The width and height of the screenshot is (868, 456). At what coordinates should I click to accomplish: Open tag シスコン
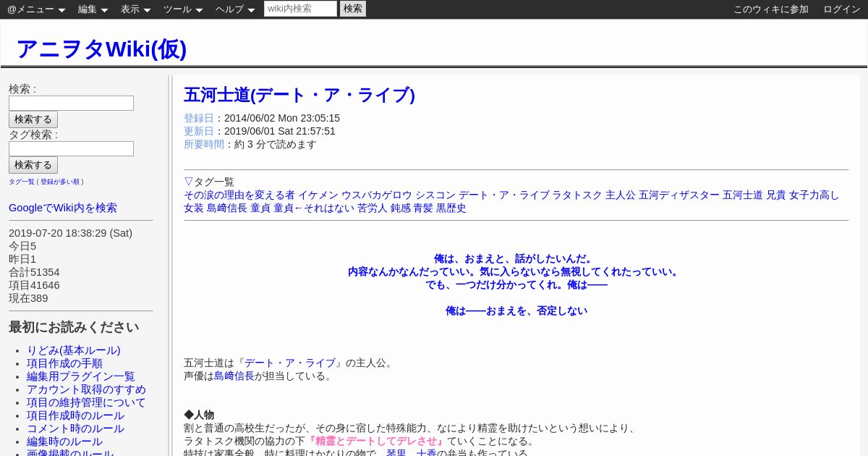click(x=435, y=195)
